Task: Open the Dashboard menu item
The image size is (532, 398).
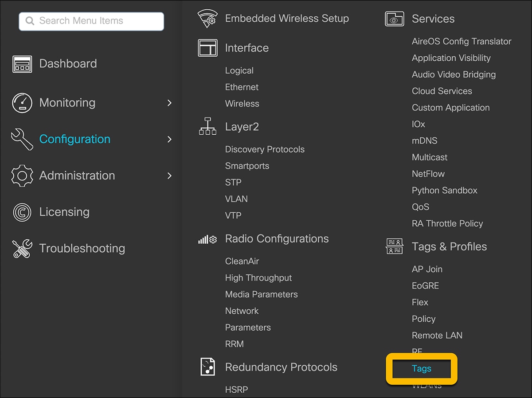Action: (x=68, y=64)
